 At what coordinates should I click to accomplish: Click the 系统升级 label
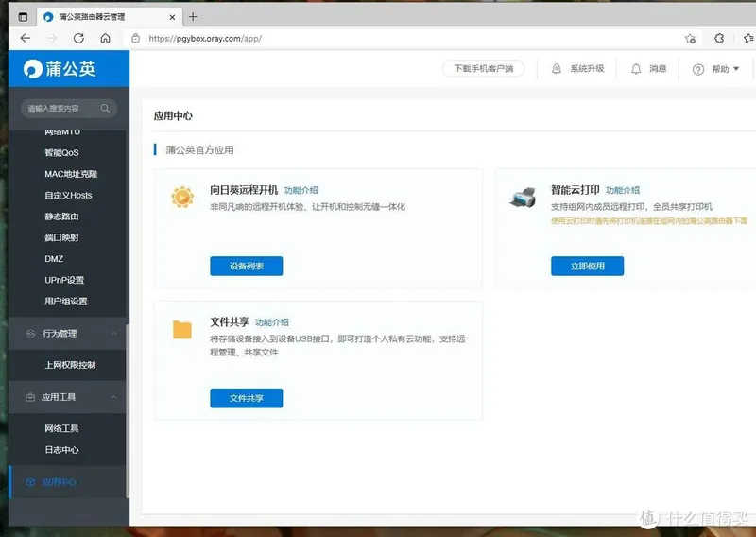(x=587, y=68)
